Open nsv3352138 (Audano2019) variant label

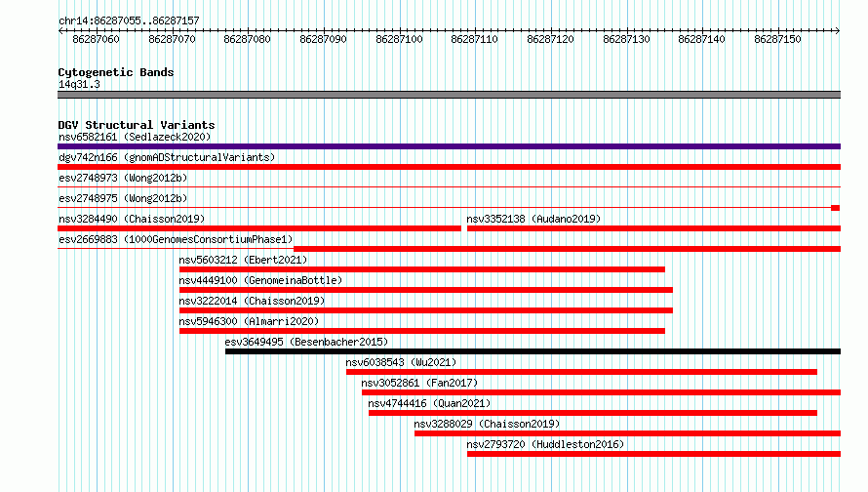(533, 219)
